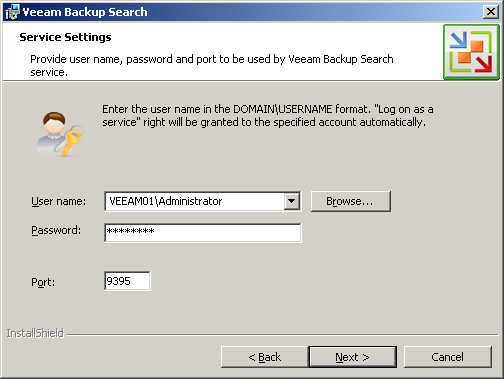Cancel the installation wizard

[447, 357]
